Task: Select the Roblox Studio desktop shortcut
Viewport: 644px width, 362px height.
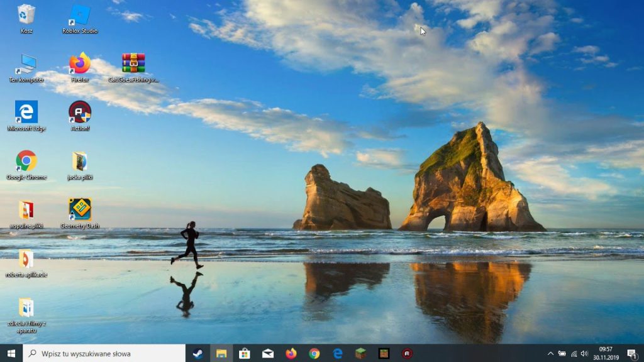Action: tap(80, 14)
